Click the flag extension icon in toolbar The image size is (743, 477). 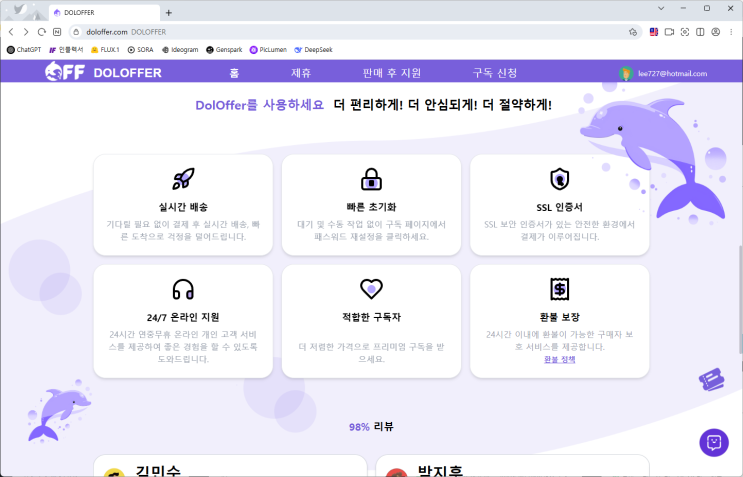coord(654,32)
